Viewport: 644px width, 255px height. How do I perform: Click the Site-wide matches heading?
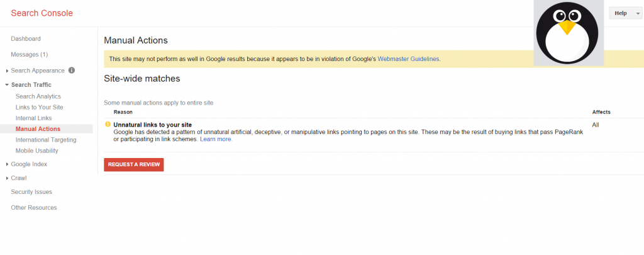point(142,79)
